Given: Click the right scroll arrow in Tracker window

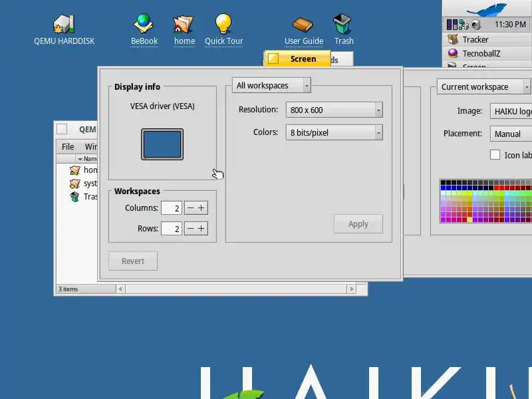Looking at the screenshot, I should pyautogui.click(x=352, y=289).
